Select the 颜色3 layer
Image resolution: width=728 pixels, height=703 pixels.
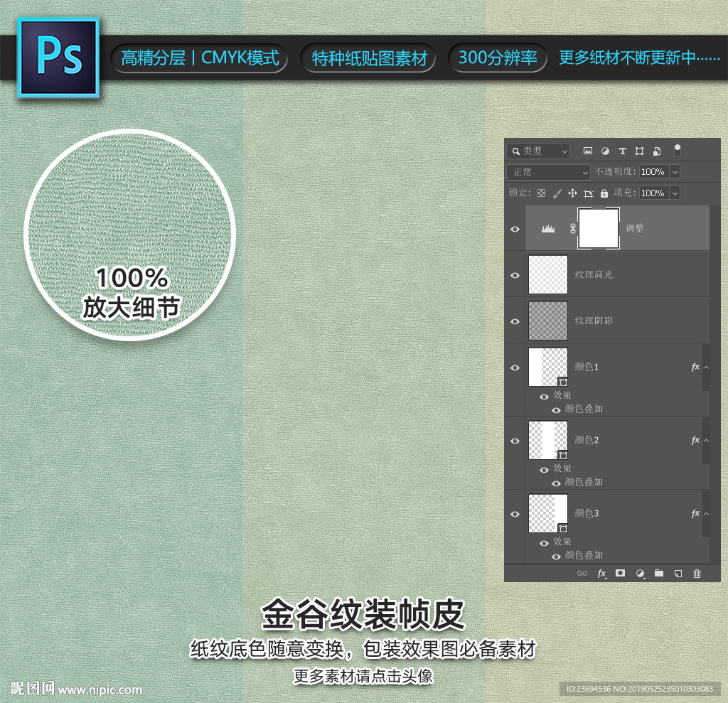[626, 513]
